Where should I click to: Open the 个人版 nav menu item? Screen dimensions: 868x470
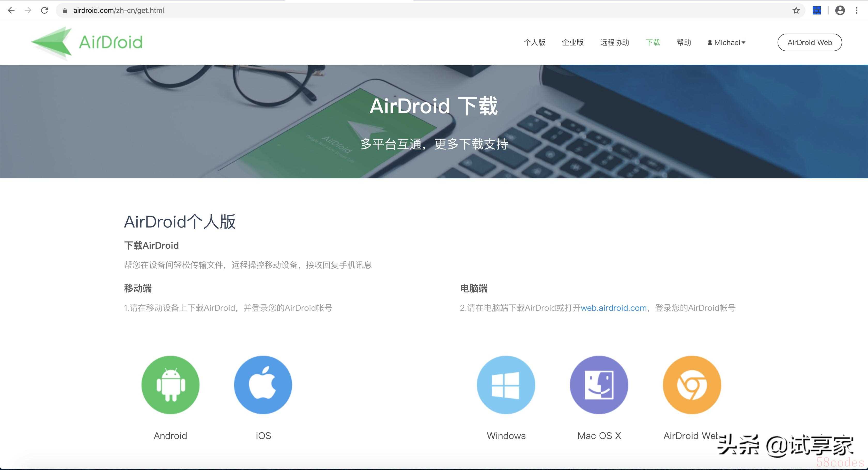click(x=534, y=42)
